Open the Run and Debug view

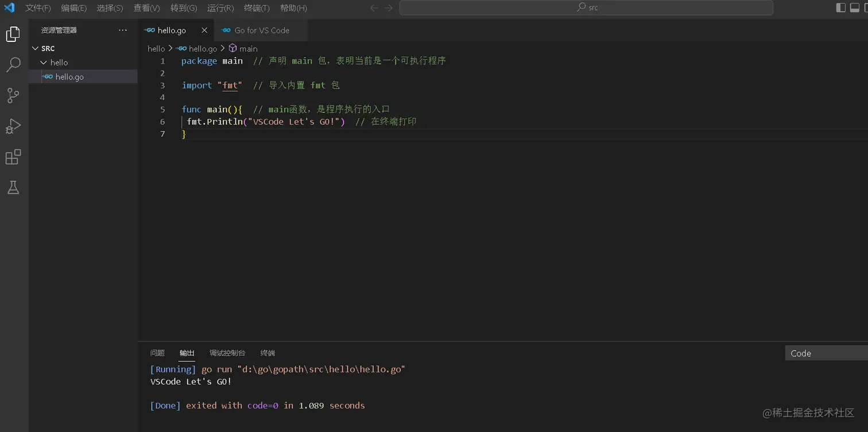coord(13,126)
